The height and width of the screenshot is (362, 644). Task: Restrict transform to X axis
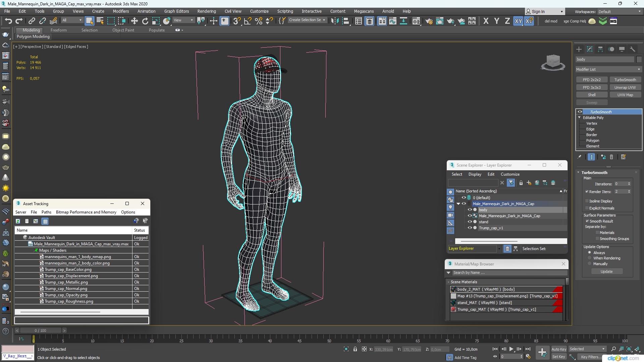click(486, 21)
